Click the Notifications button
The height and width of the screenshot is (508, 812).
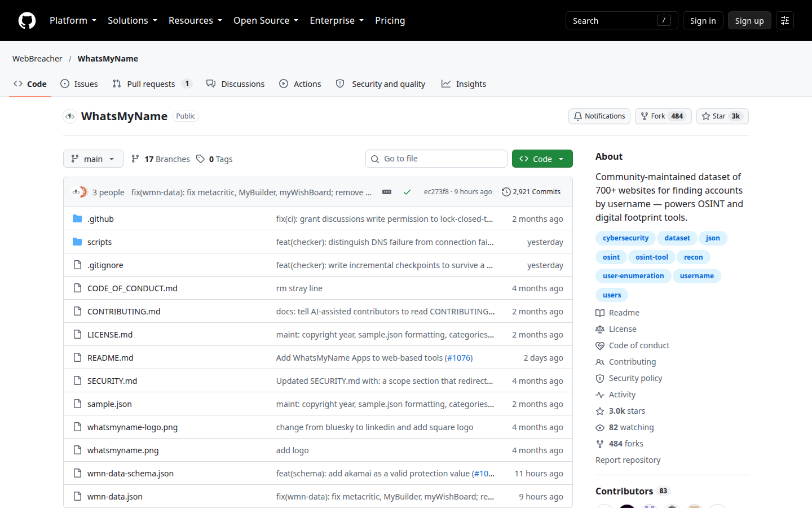[x=599, y=116]
